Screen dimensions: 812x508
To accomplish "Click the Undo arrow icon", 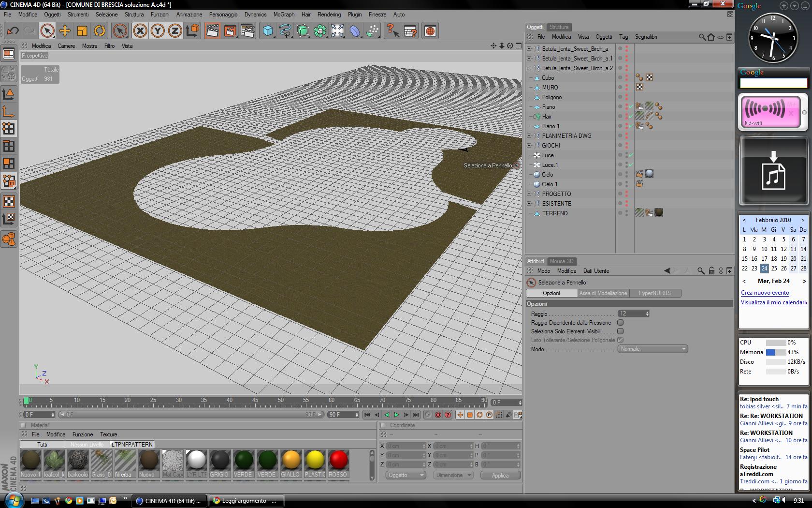I will coord(13,31).
